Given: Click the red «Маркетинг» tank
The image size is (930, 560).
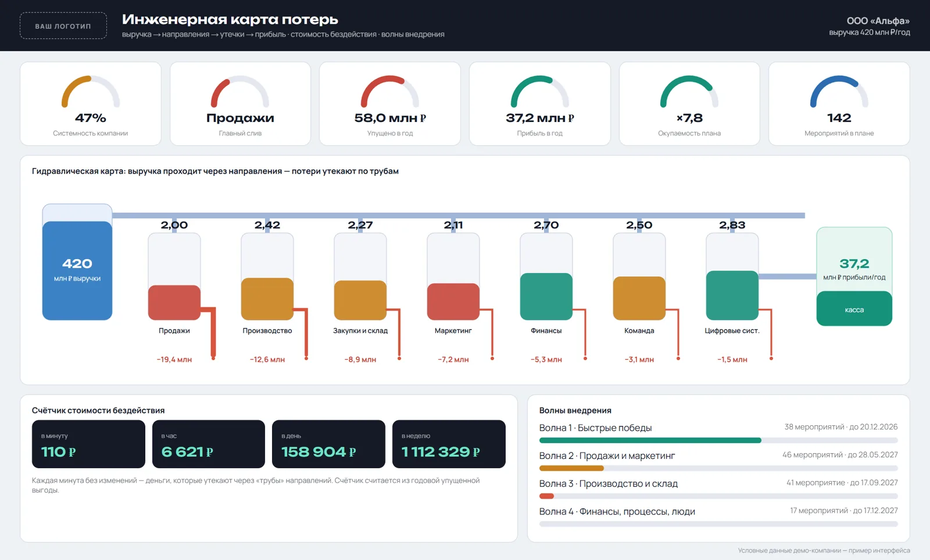Looking at the screenshot, I should (453, 277).
